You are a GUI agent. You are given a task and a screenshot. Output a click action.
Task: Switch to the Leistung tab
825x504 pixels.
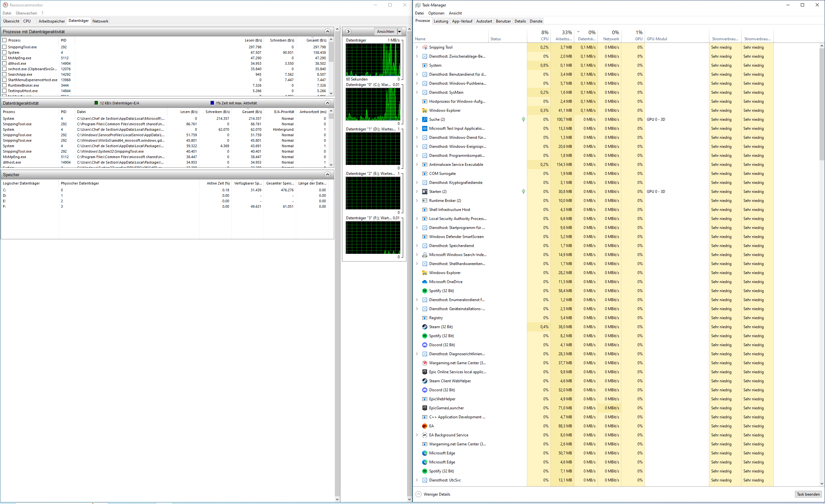(441, 21)
